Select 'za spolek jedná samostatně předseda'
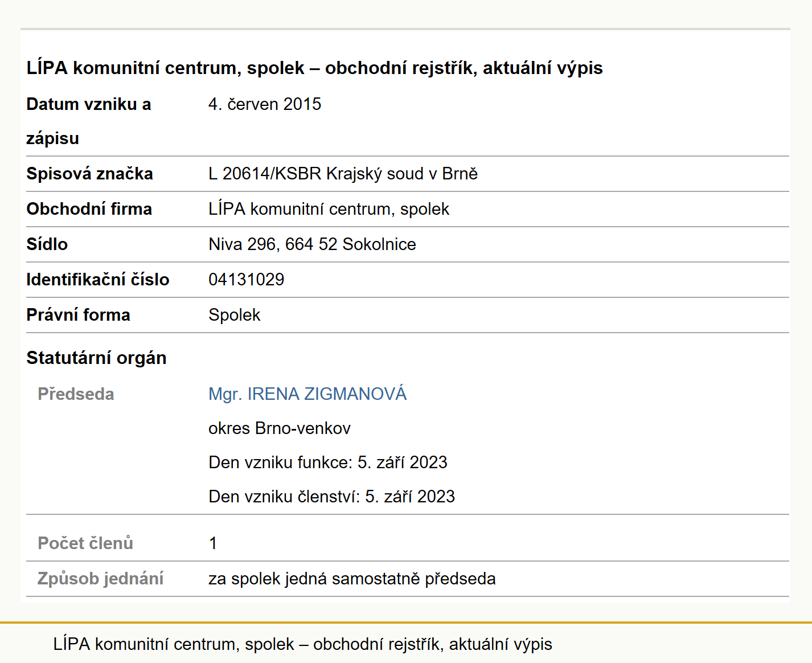 point(352,579)
